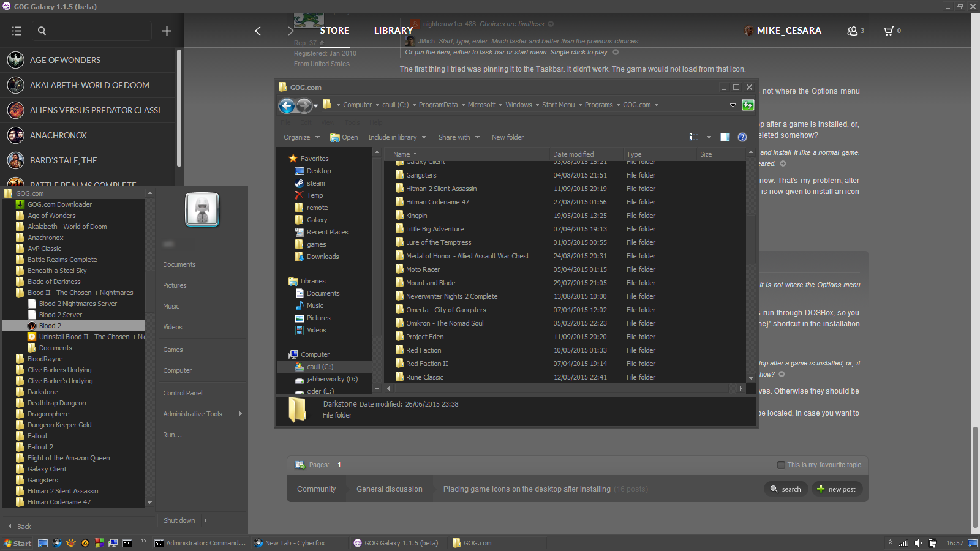Click the new post button
The image size is (980, 551).
pyautogui.click(x=837, y=489)
